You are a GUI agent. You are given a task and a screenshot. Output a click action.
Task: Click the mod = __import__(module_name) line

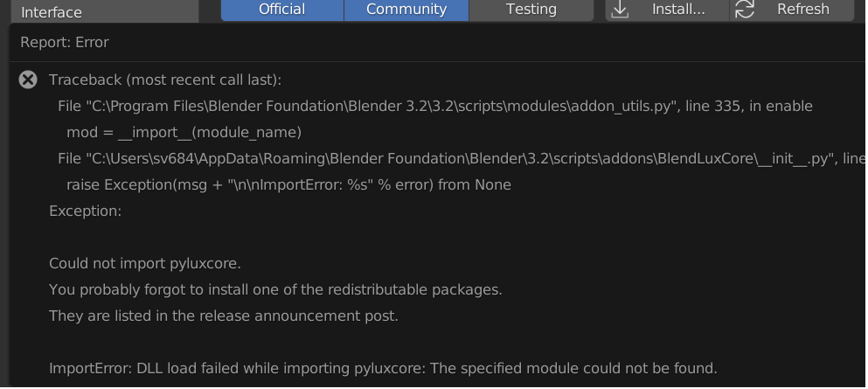[184, 133]
